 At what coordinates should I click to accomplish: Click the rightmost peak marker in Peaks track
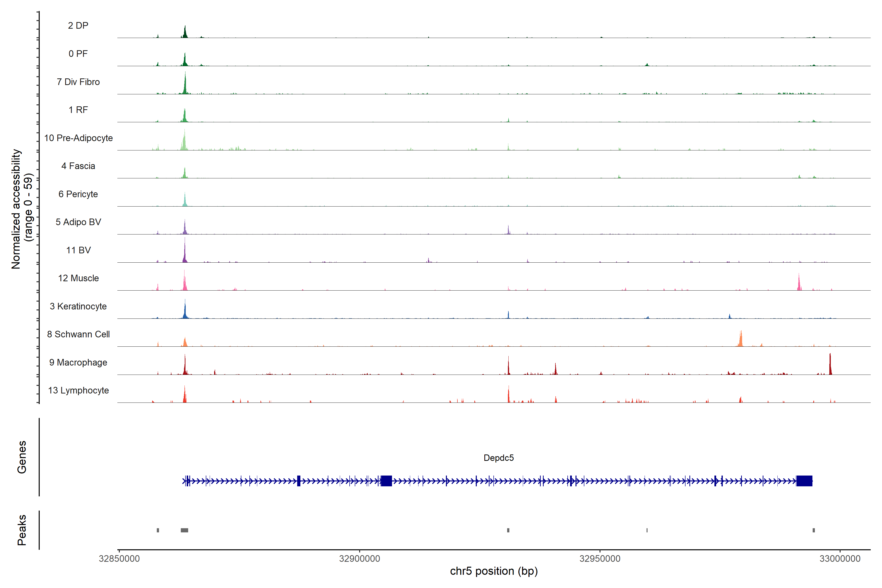[x=813, y=530]
